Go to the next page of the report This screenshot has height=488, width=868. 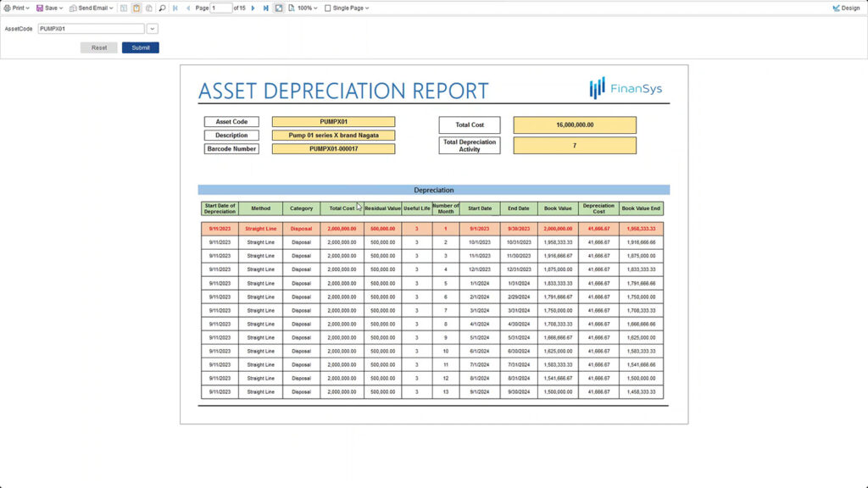point(252,8)
